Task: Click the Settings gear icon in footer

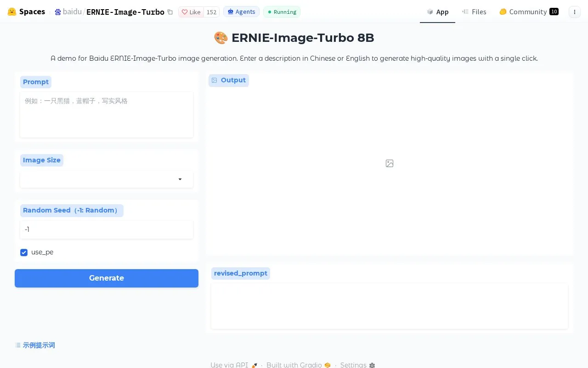Action: [x=372, y=365]
